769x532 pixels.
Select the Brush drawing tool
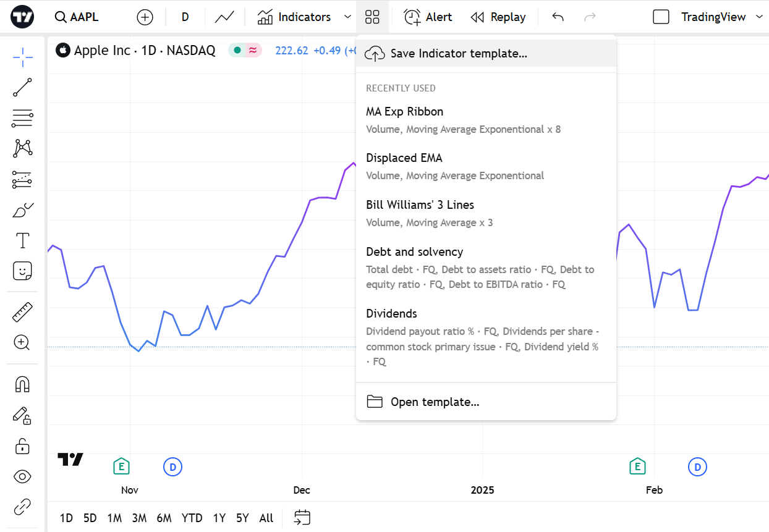click(22, 210)
